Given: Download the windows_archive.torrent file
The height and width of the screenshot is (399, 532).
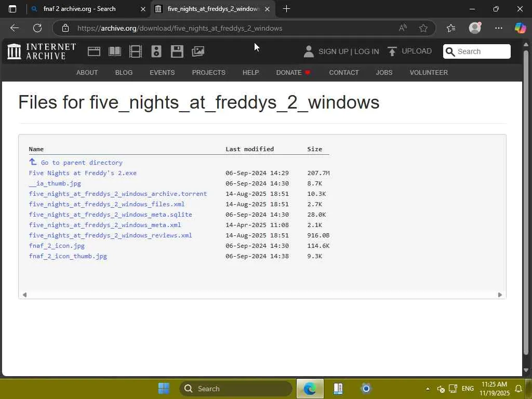Looking at the screenshot, I should click(118, 194).
